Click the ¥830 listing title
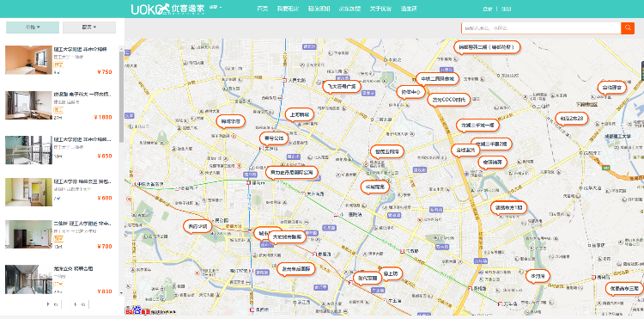 [73, 268]
